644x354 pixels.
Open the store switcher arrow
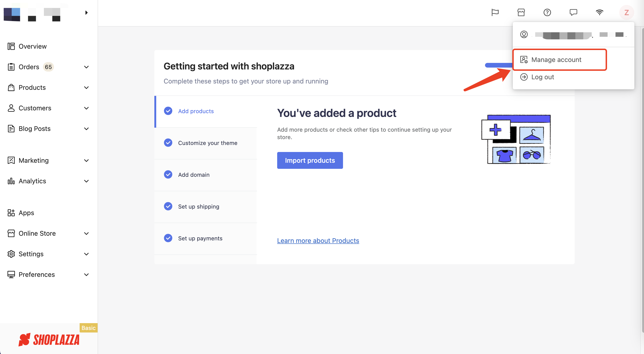tap(86, 13)
